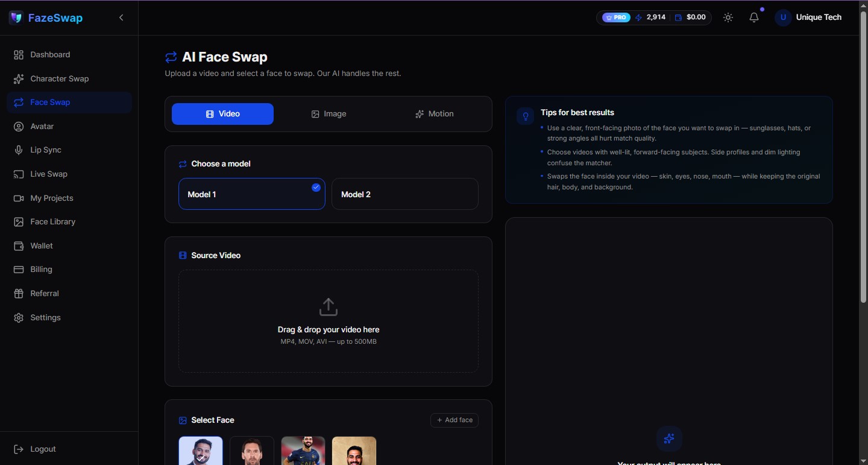Click the Source Video upload drop zone
Image resolution: width=868 pixels, height=465 pixels.
pos(329,321)
